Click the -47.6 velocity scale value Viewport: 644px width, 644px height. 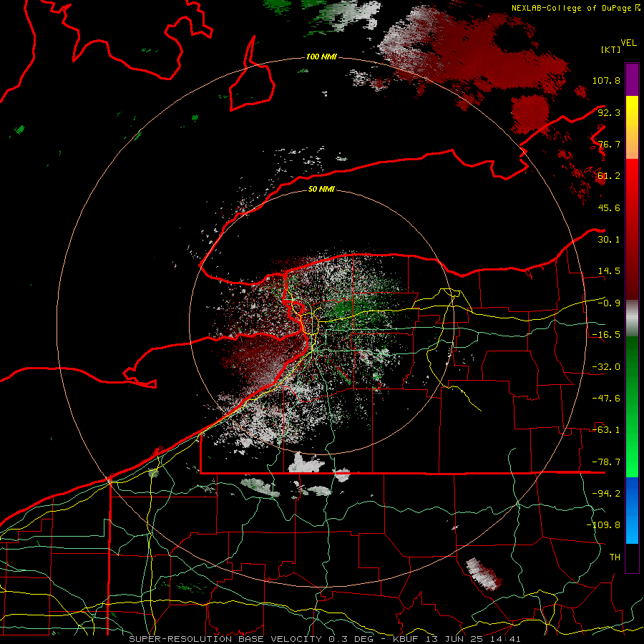click(606, 399)
